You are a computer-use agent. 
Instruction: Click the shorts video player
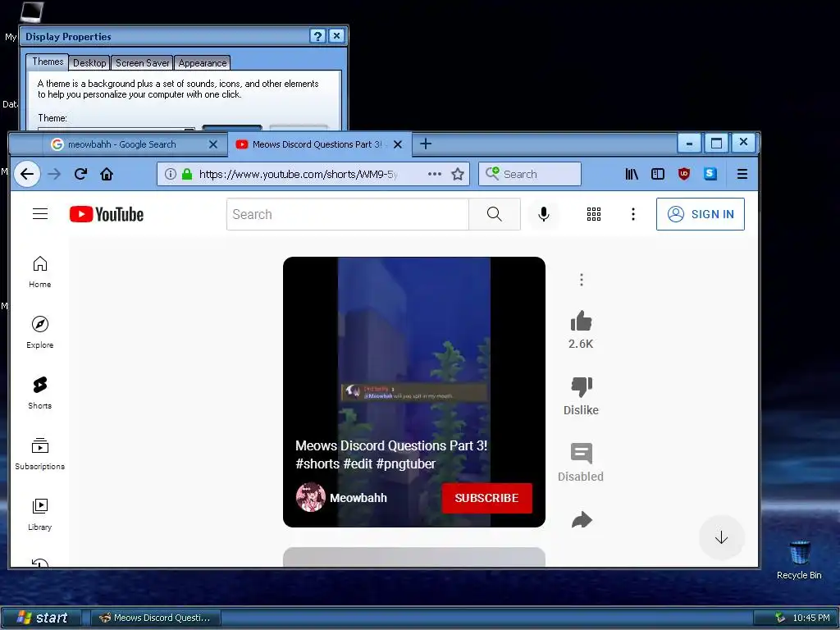tap(414, 391)
